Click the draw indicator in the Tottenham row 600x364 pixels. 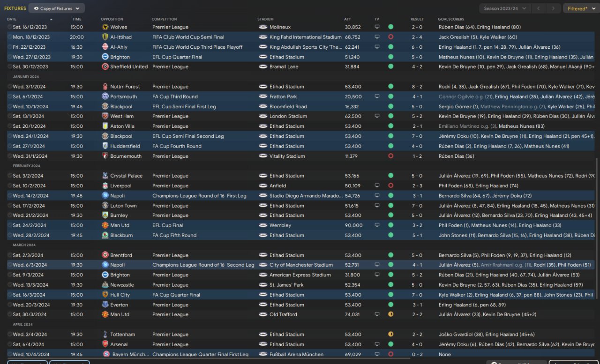coord(390,334)
